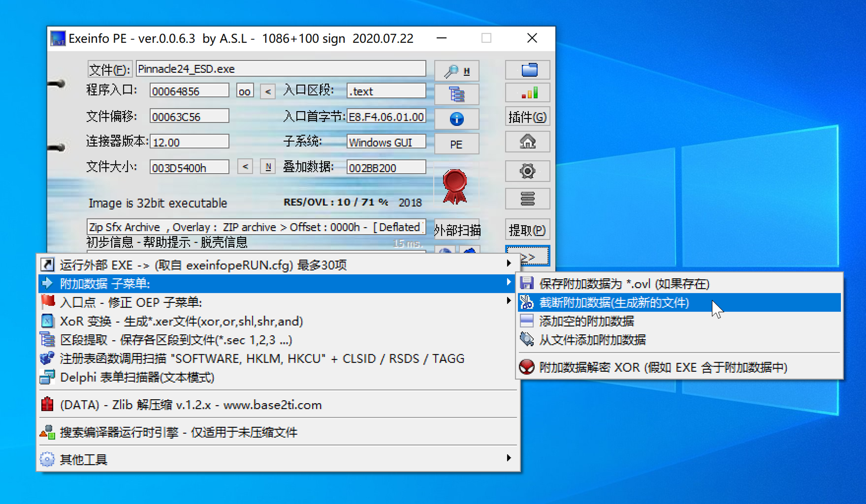Click the Zip Sfx Archive detection field

click(x=256, y=227)
